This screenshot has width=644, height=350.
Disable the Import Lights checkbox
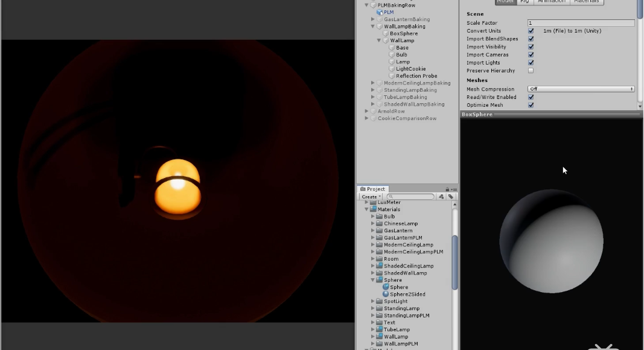tap(531, 62)
